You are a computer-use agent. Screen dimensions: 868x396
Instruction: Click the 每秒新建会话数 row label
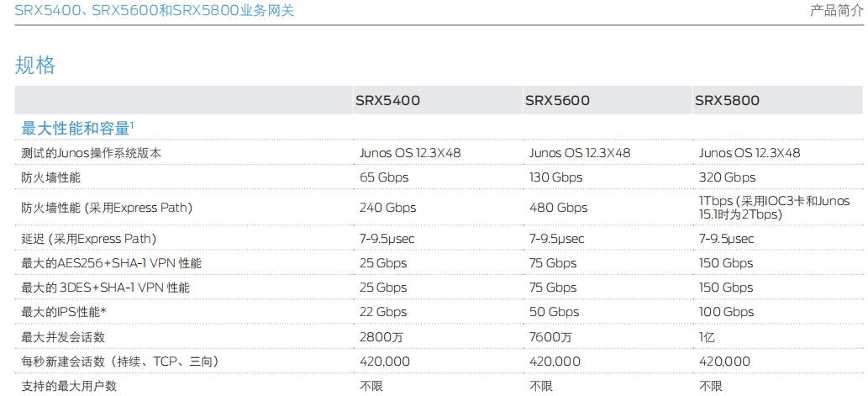pyautogui.click(x=120, y=362)
